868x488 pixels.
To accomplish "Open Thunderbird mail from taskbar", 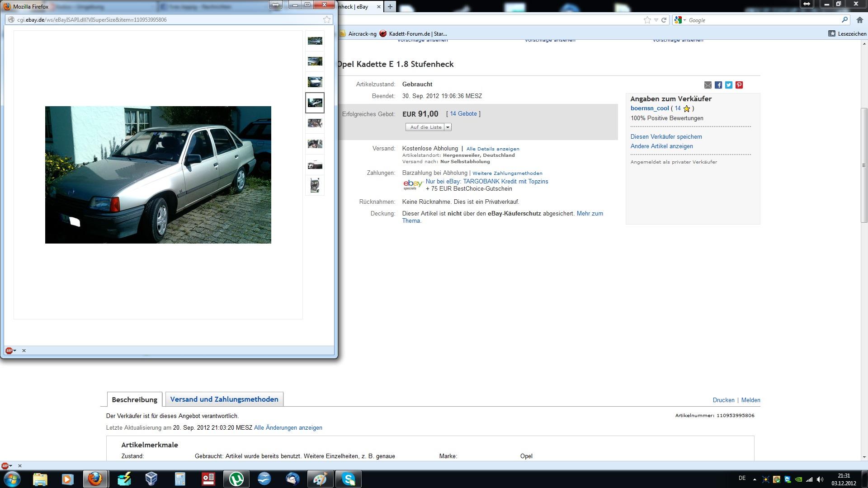I will 292,479.
